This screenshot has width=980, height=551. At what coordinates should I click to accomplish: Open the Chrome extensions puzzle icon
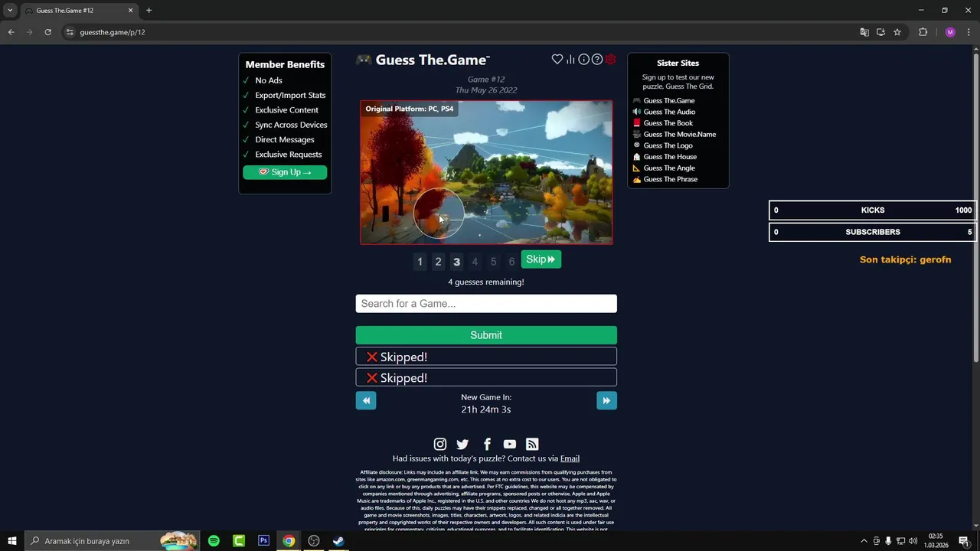pyautogui.click(x=923, y=32)
